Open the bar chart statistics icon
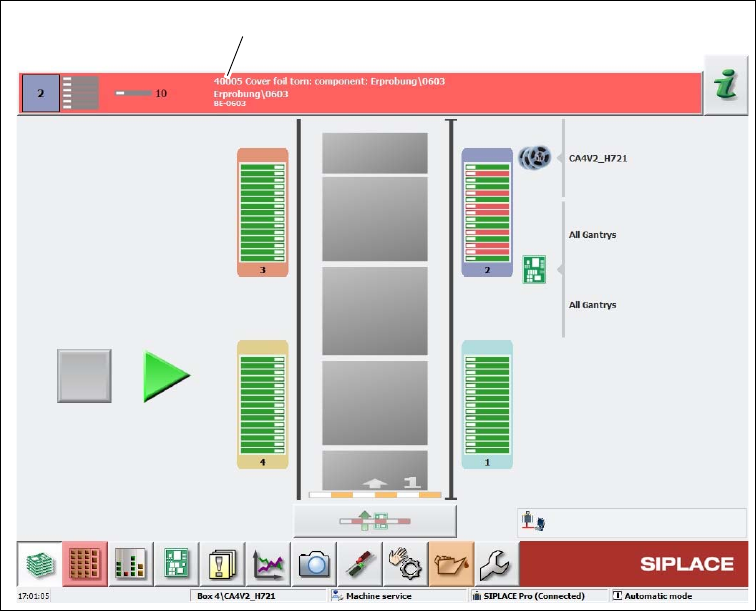Image resolution: width=756 pixels, height=611 pixels. 131,564
